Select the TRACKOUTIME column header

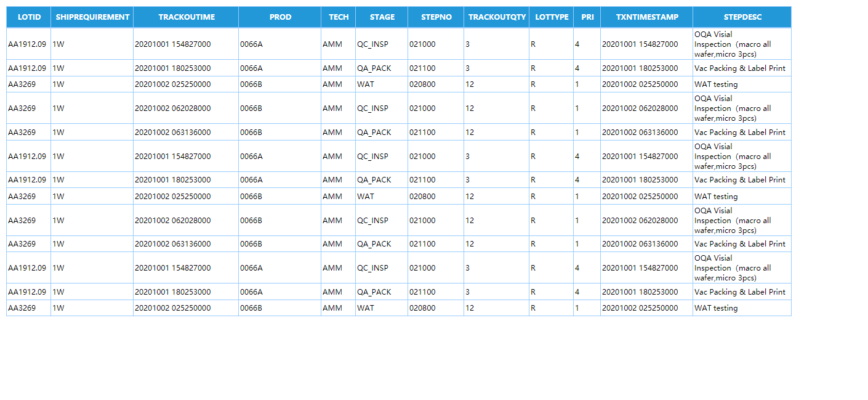point(187,17)
